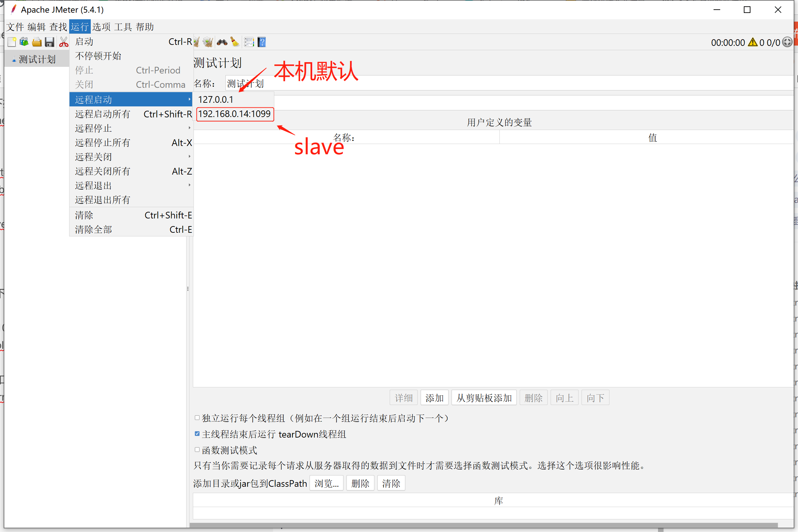The image size is (798, 532).
Task: Open Search with the binoculars icon
Action: (222, 42)
